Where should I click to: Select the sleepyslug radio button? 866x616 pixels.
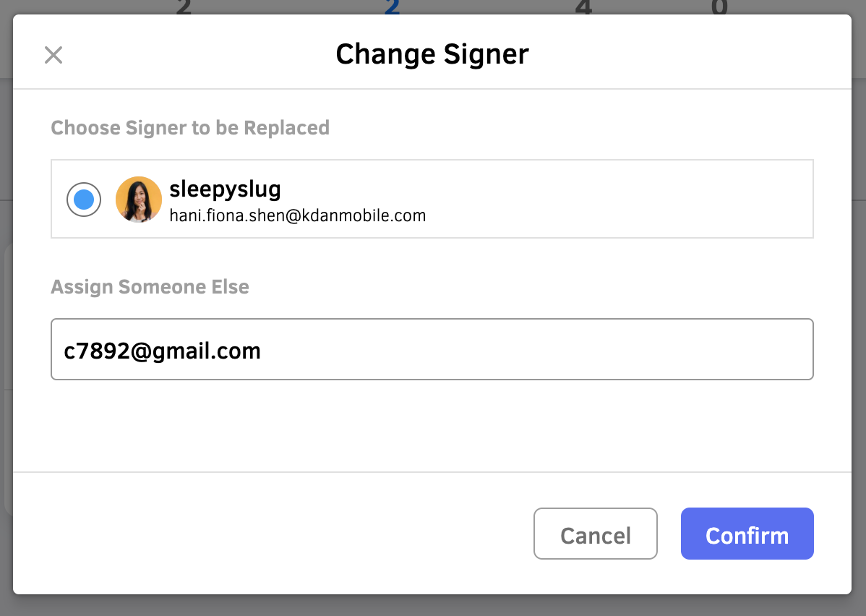84,200
